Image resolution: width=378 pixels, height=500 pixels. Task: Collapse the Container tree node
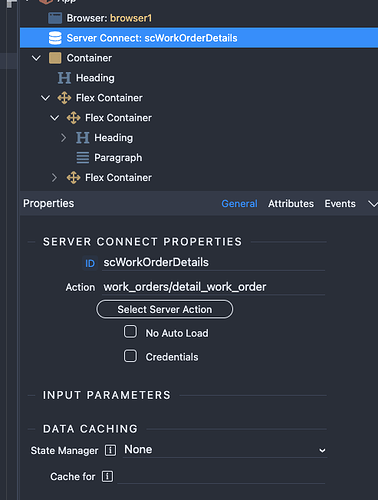[x=36, y=58]
